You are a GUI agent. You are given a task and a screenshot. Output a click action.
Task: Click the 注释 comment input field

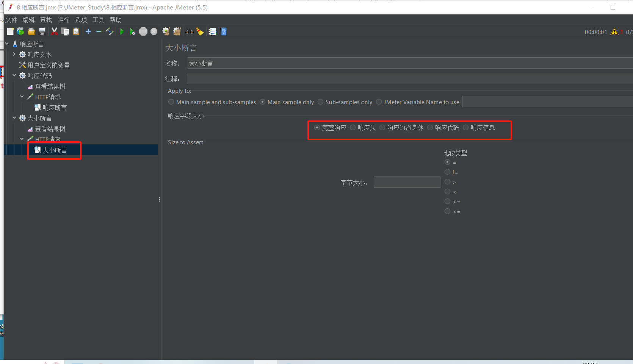410,78
